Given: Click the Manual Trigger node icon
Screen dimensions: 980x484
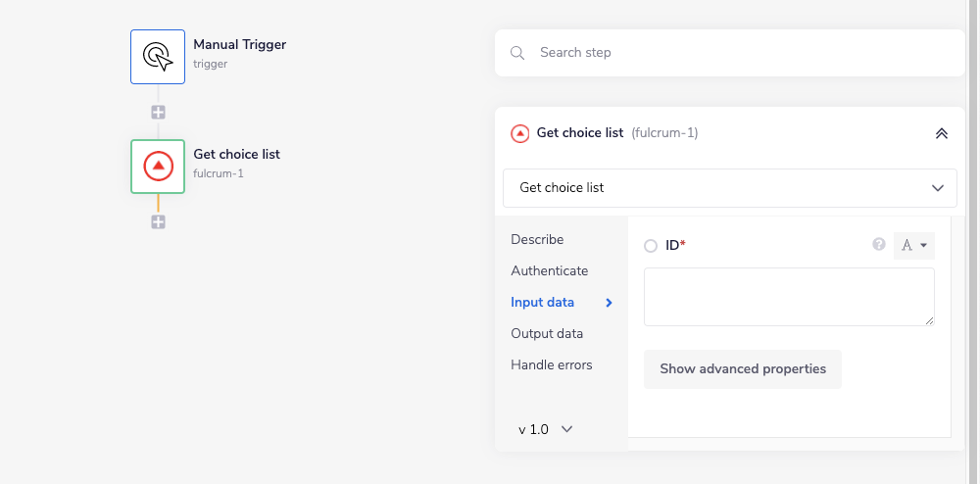Looking at the screenshot, I should point(158,56).
